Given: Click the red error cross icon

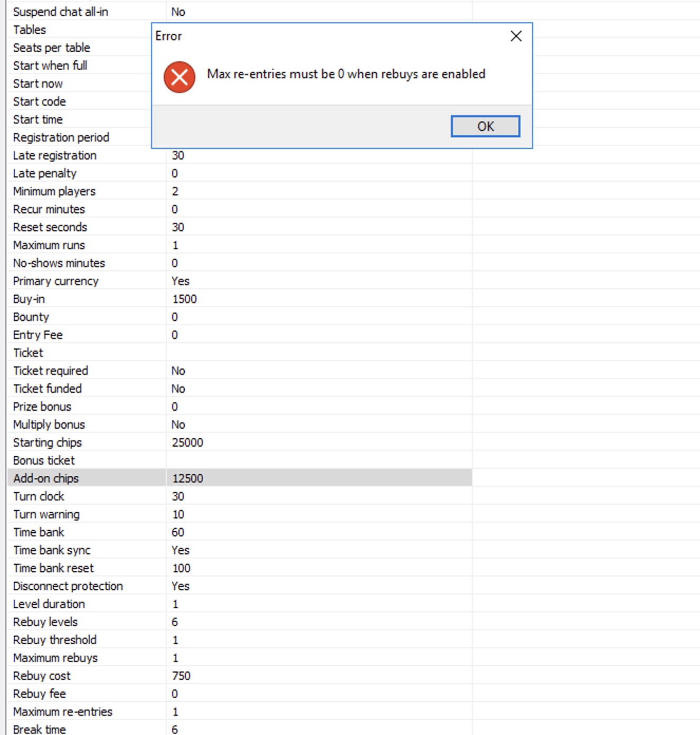Looking at the screenshot, I should [179, 76].
